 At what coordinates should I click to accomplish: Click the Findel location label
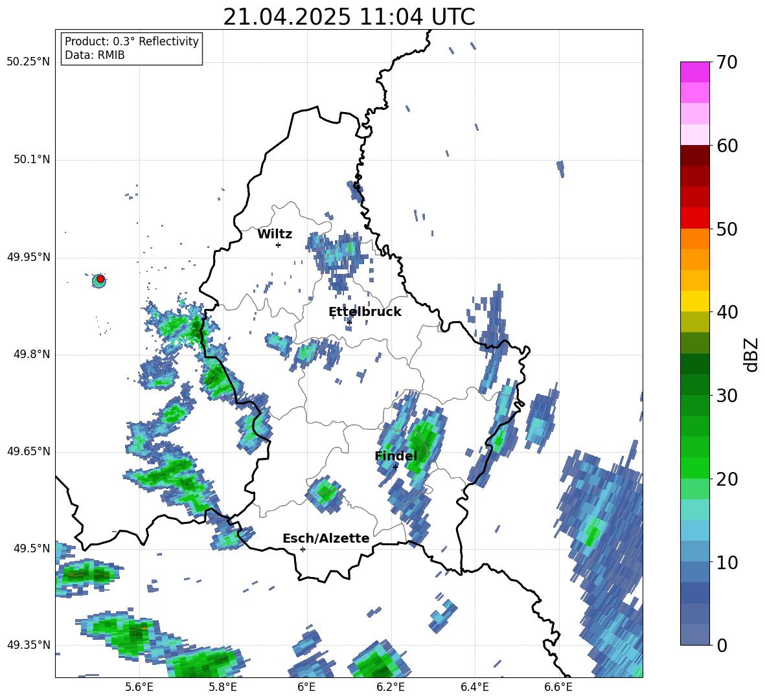pyautogui.click(x=396, y=456)
